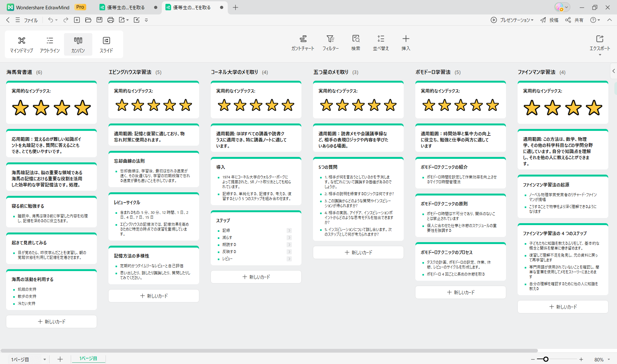Viewport: 617px width, 364px height.
Task: Click the 共有 share button
Action: click(575, 20)
